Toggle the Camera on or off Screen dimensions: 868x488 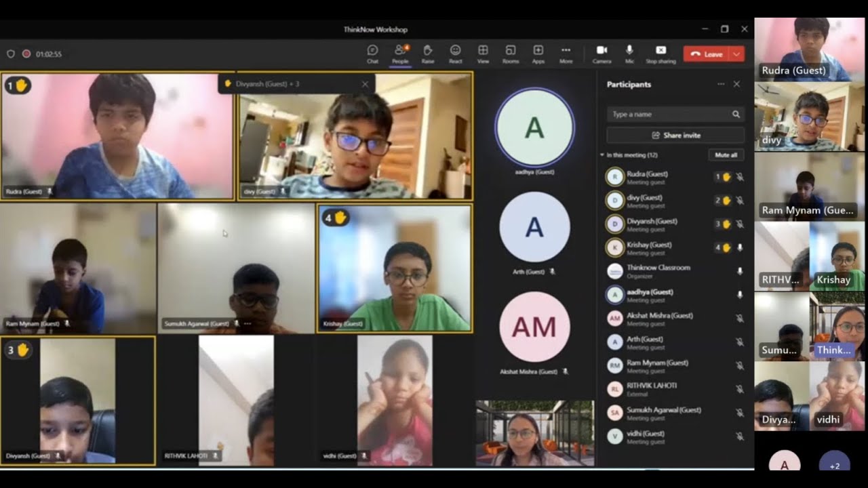pos(601,54)
